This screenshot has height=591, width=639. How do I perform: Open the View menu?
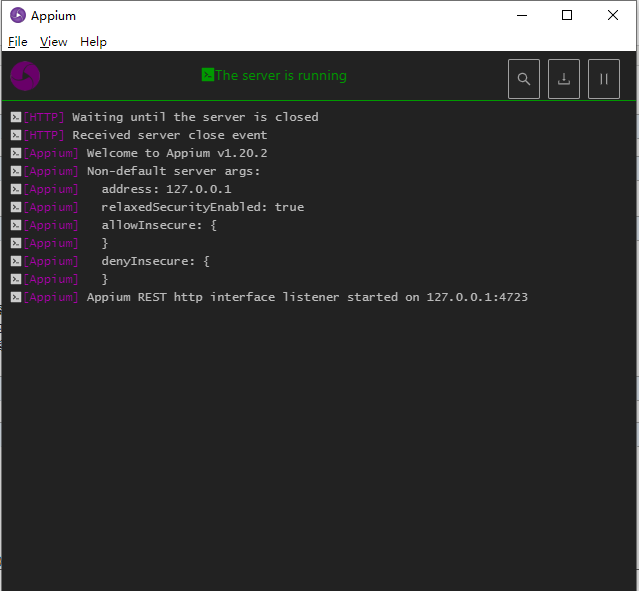point(53,42)
